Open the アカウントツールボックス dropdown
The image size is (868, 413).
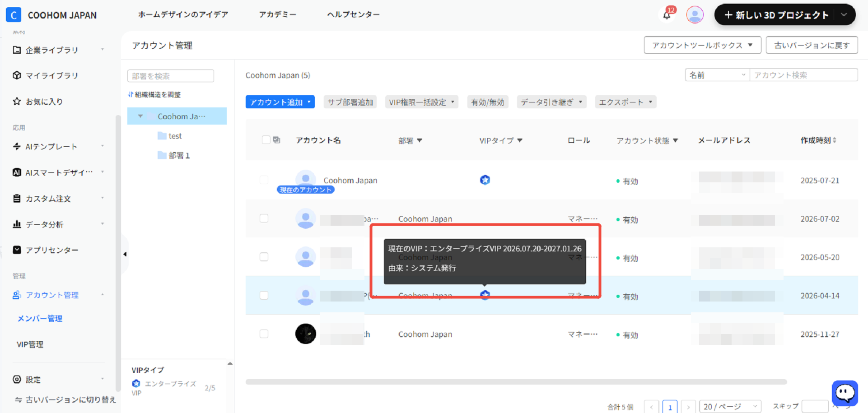(702, 45)
